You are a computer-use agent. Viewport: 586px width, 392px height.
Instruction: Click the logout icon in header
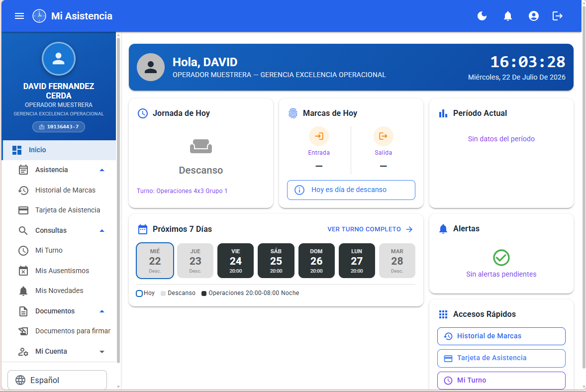pos(558,16)
